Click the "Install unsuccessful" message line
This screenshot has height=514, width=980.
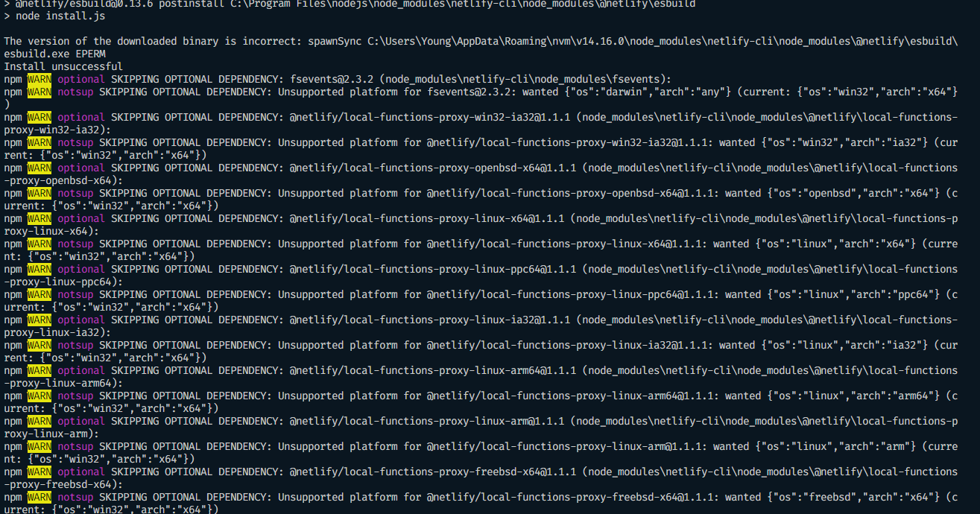click(x=63, y=66)
